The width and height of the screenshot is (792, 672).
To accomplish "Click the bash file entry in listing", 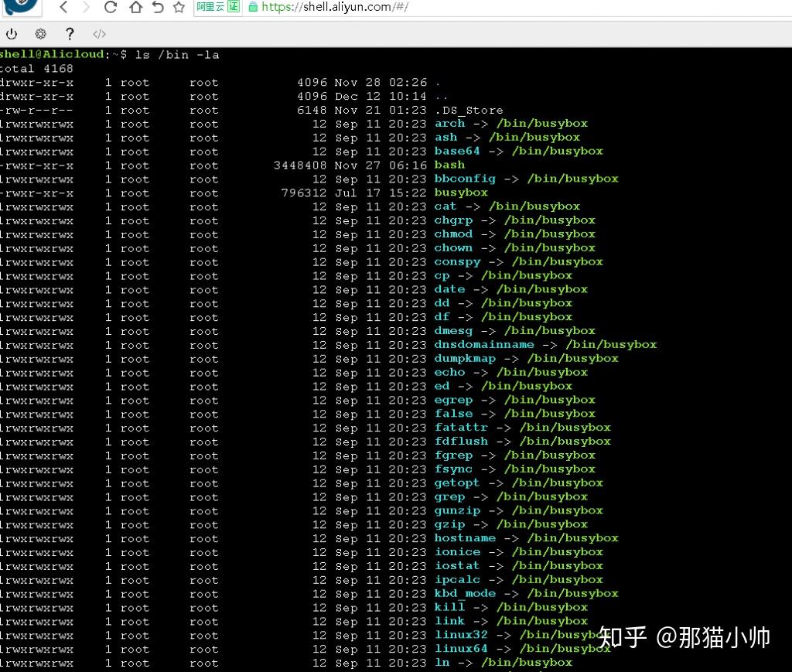I will click(449, 165).
